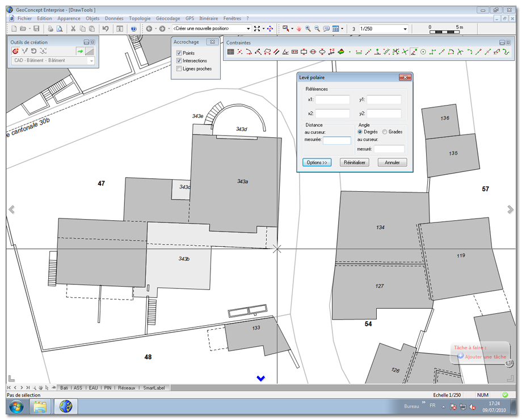Enable the Lignes proches checkbox
The height and width of the screenshot is (420, 522).
tap(179, 69)
